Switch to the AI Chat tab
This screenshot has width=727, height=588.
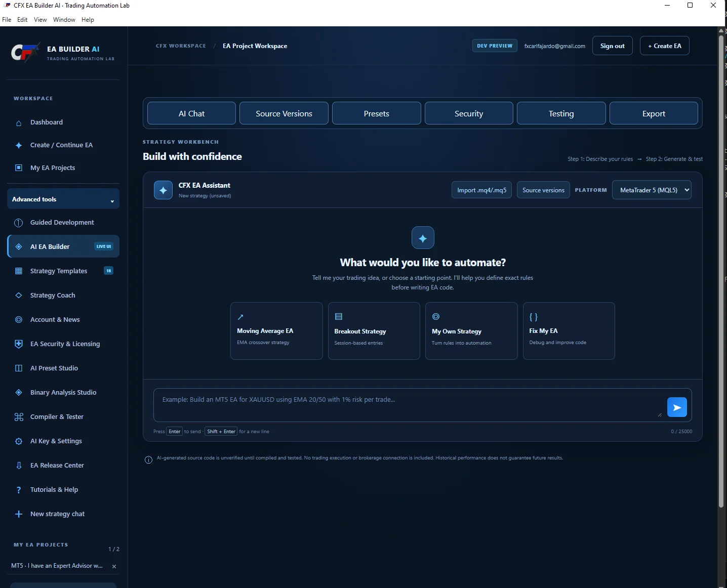(x=191, y=113)
